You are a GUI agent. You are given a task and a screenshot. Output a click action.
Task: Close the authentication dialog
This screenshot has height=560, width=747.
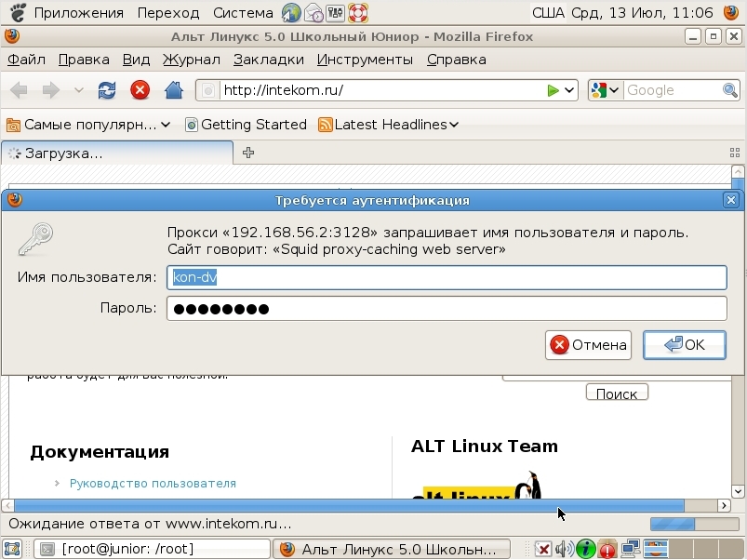(x=731, y=200)
